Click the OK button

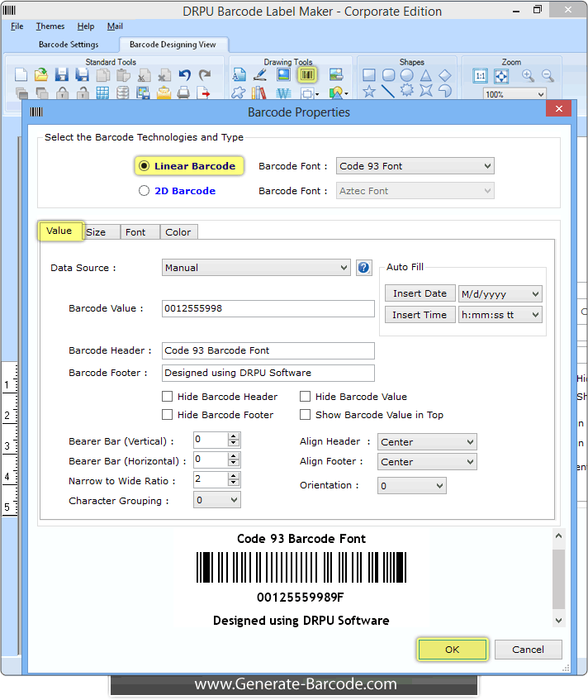[x=453, y=650]
